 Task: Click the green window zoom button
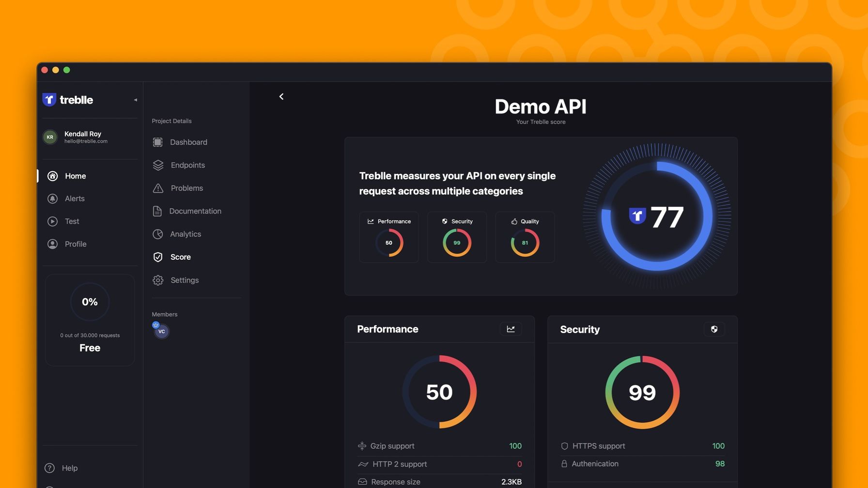67,70
